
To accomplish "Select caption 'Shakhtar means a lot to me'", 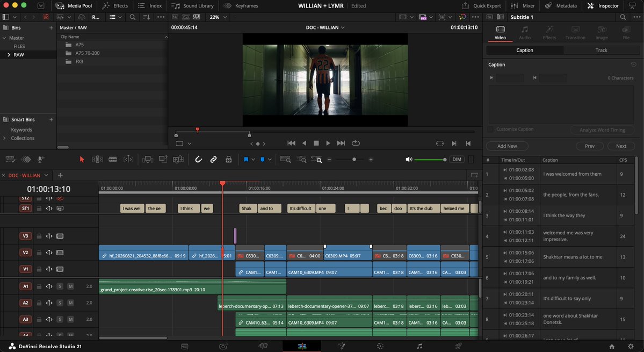I will pos(573,257).
